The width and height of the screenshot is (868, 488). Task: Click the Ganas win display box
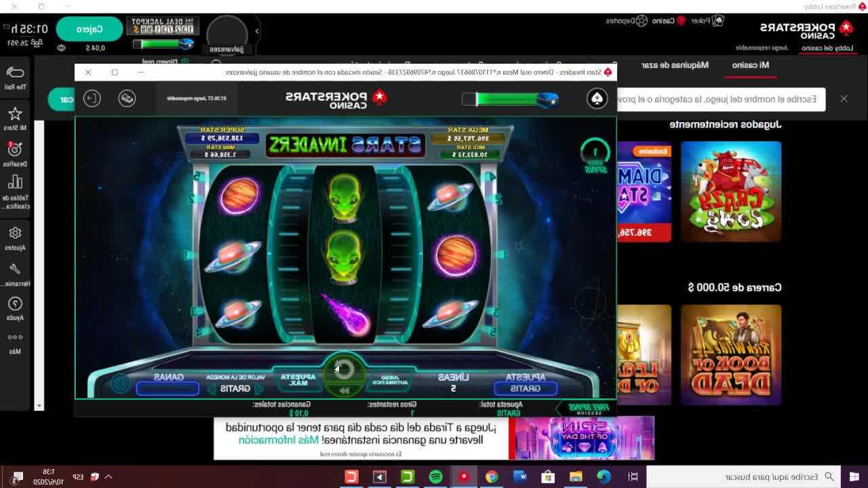point(167,388)
